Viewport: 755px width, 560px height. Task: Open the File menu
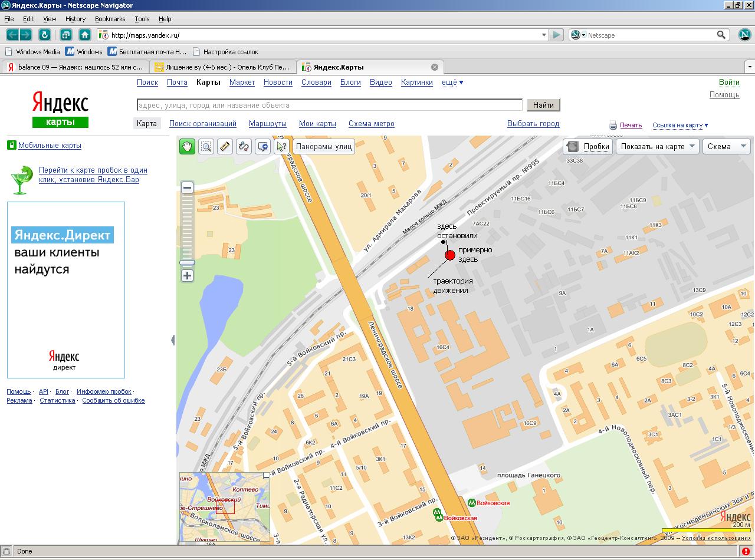[x=9, y=19]
